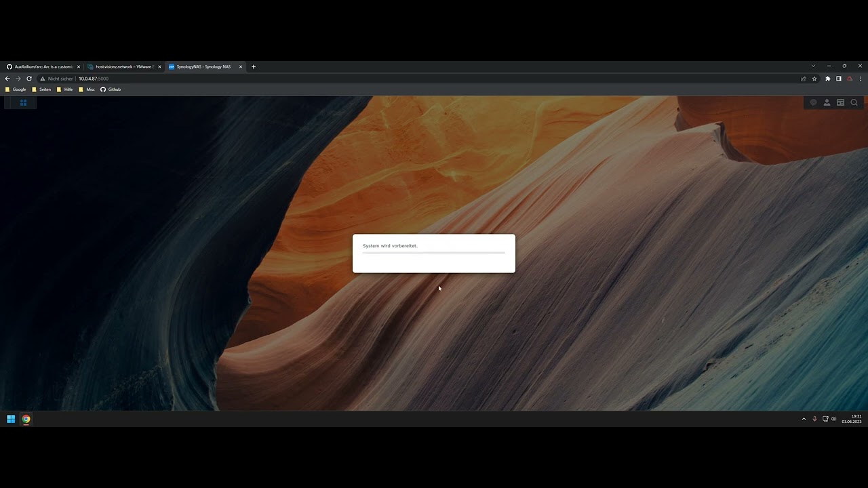The width and height of the screenshot is (868, 488).
Task: Switch to AuxXxilium/arc GitHub tab
Action: [43, 66]
